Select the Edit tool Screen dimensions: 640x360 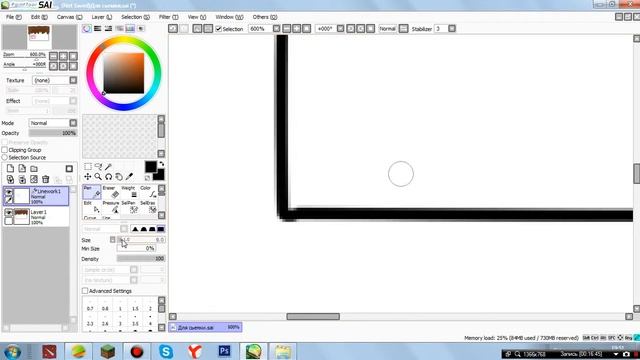click(x=92, y=207)
